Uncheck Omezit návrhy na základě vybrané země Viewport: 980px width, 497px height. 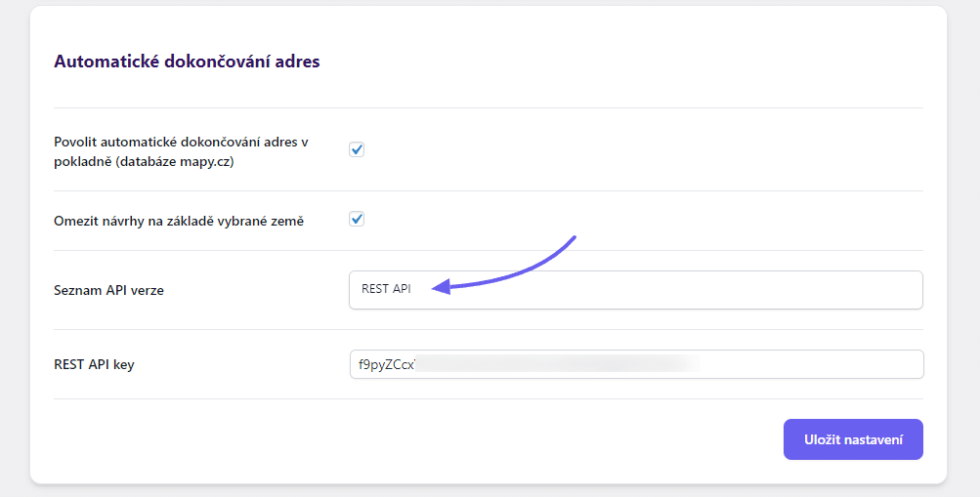point(357,220)
